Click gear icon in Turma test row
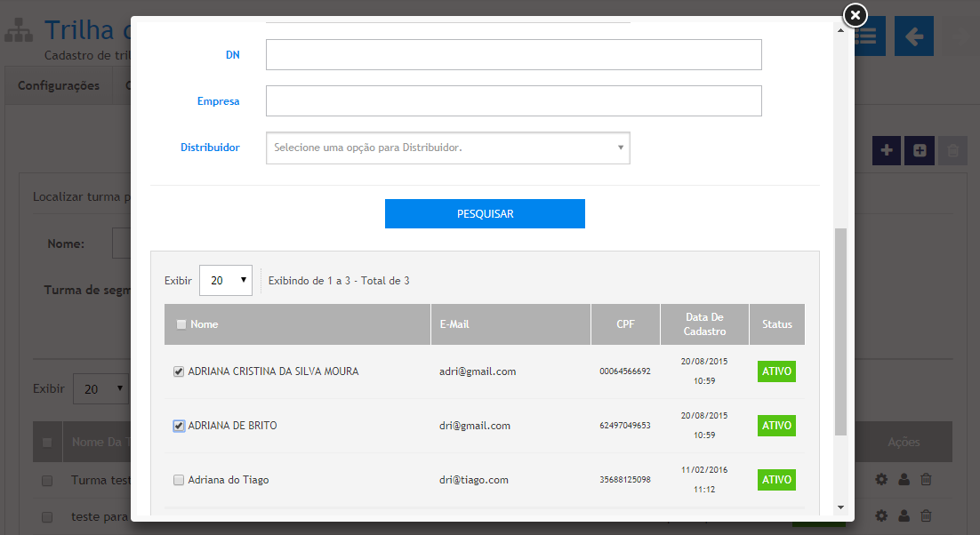This screenshot has width=980, height=535. coord(881,480)
